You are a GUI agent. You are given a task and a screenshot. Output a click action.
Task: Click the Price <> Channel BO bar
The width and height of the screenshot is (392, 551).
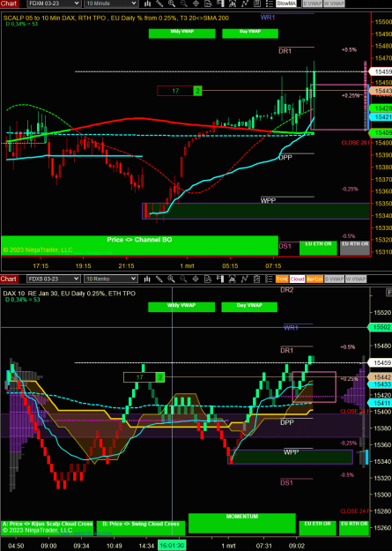pyautogui.click(x=139, y=245)
